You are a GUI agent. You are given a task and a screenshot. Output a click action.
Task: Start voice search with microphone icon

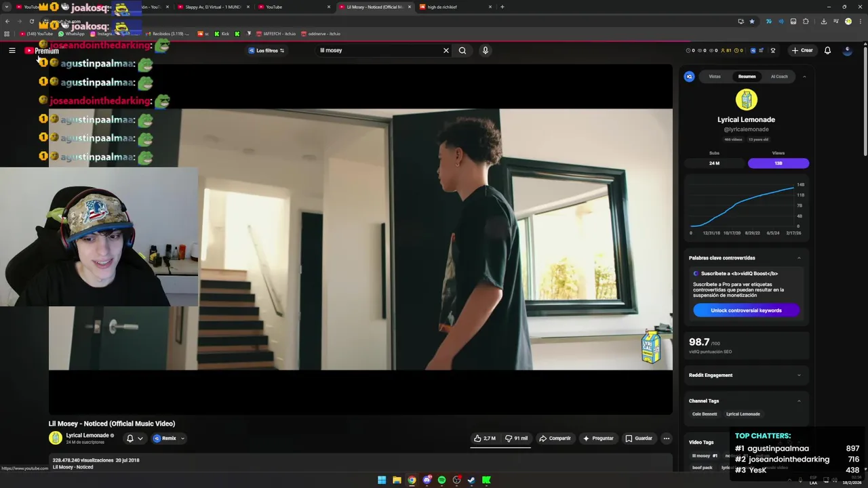[485, 50]
